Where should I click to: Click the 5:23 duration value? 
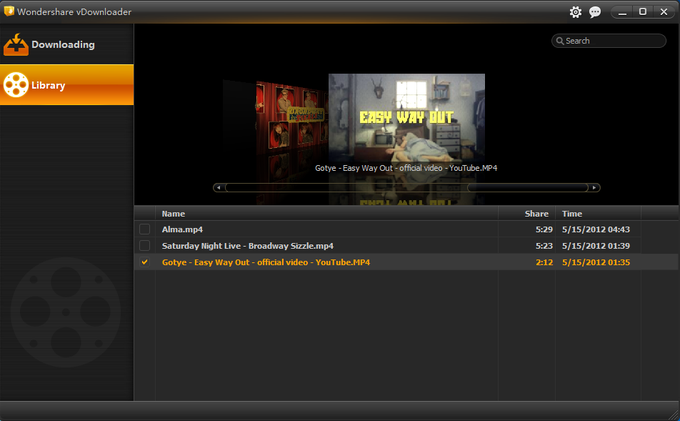click(544, 246)
